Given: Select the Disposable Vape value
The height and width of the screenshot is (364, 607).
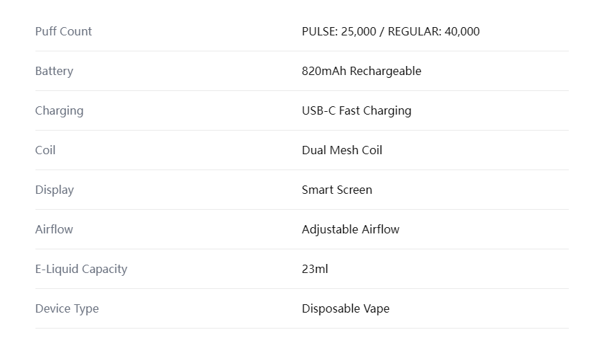Looking at the screenshot, I should pyautogui.click(x=346, y=308).
